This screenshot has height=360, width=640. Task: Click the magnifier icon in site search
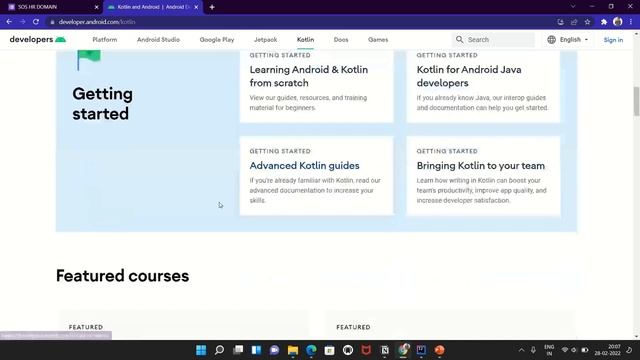[x=460, y=40]
